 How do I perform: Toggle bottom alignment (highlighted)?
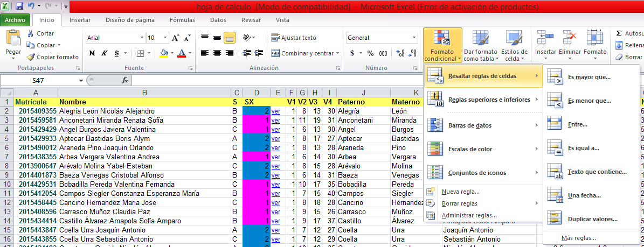pos(230,38)
